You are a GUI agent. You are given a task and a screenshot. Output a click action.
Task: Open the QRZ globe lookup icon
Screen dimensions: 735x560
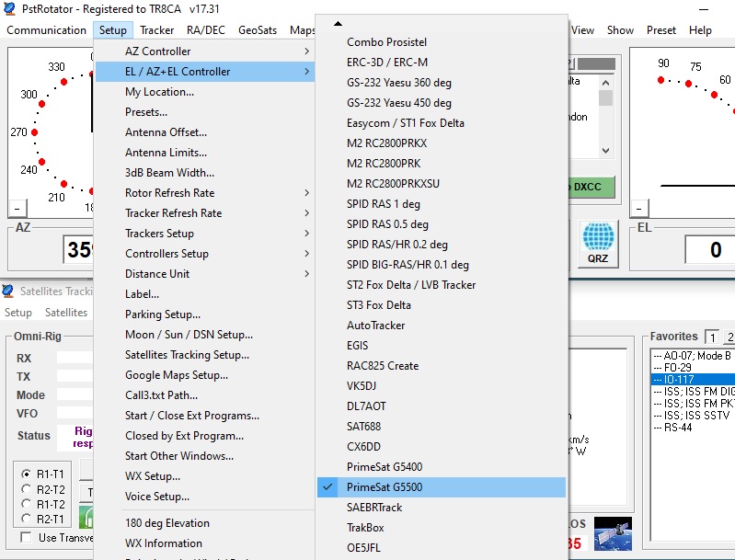pyautogui.click(x=598, y=245)
